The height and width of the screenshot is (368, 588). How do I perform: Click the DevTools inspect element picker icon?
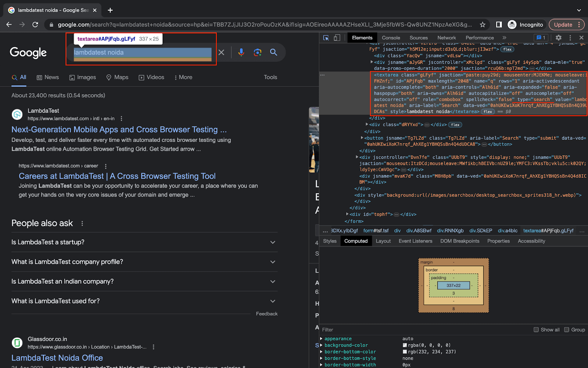coord(326,38)
